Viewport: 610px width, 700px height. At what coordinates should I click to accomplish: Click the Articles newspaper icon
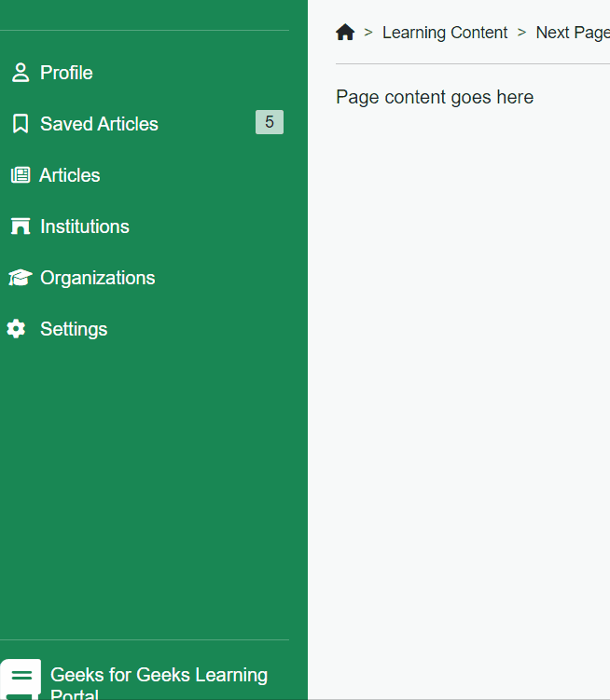click(x=20, y=175)
